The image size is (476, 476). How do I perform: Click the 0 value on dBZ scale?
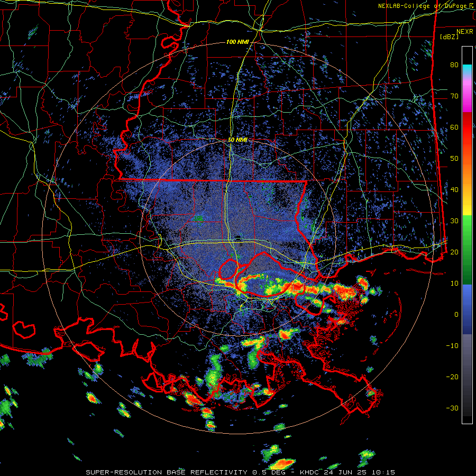pyautogui.click(x=456, y=315)
